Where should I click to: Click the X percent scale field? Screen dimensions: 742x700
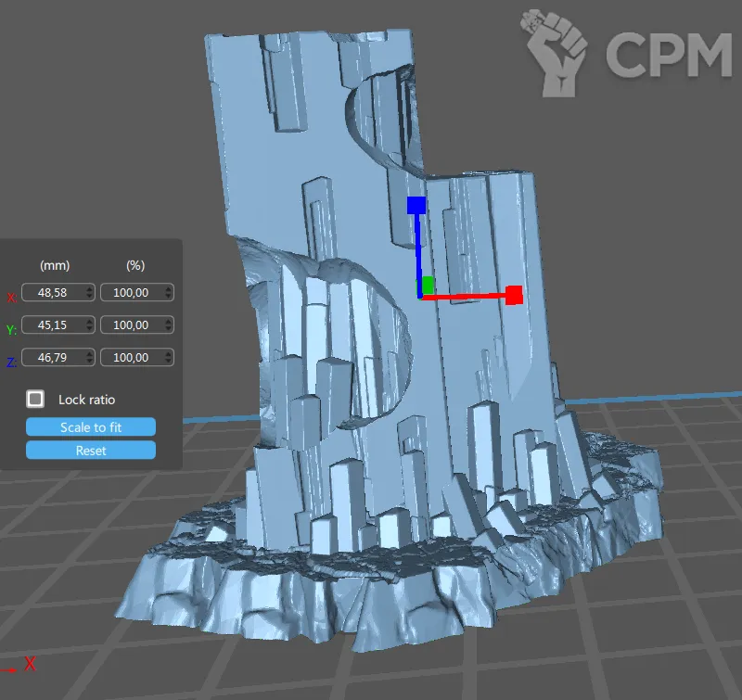tap(131, 292)
